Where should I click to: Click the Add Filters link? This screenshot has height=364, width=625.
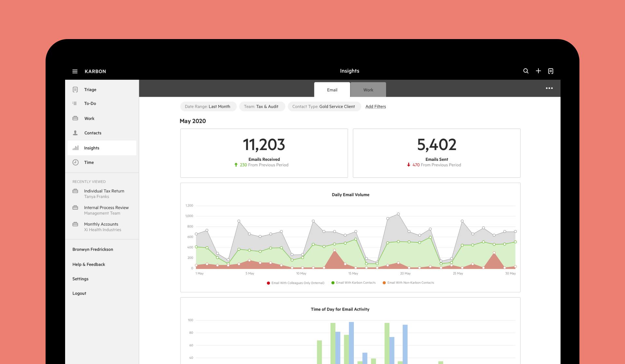[375, 106]
